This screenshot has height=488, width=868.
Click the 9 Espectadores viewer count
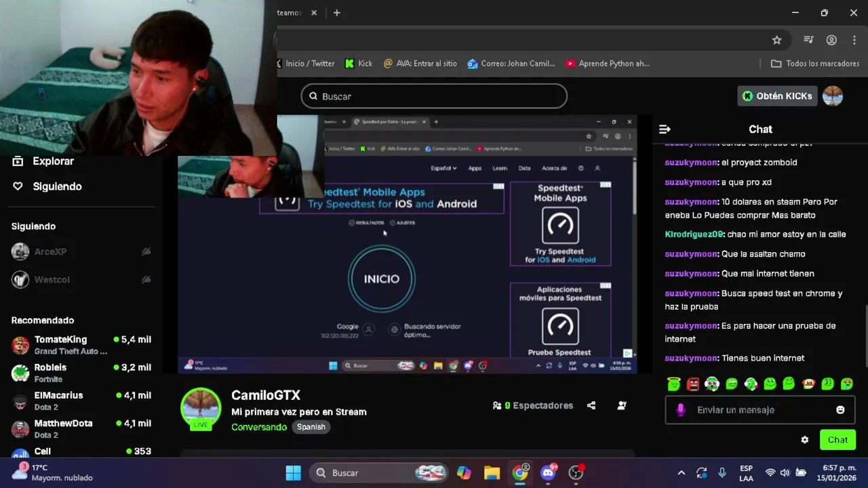[533, 405]
